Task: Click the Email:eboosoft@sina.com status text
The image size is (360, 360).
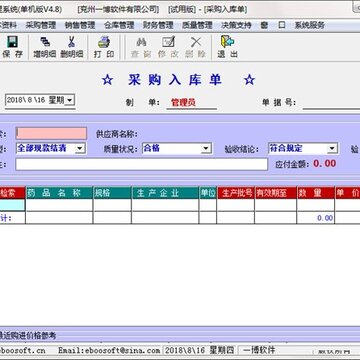Action: tap(109, 351)
